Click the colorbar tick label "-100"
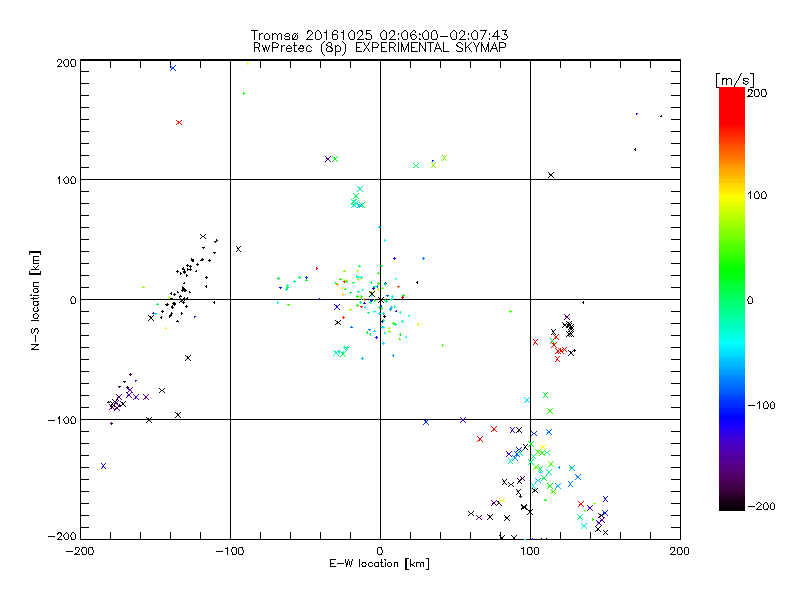This screenshot has height=600, width=800. (x=761, y=406)
